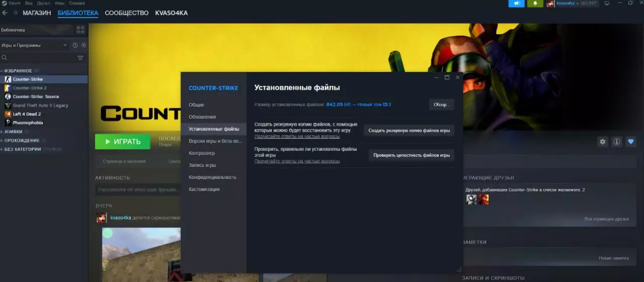Go forward with the right arrow
This screenshot has height=282, width=644.
point(15,13)
